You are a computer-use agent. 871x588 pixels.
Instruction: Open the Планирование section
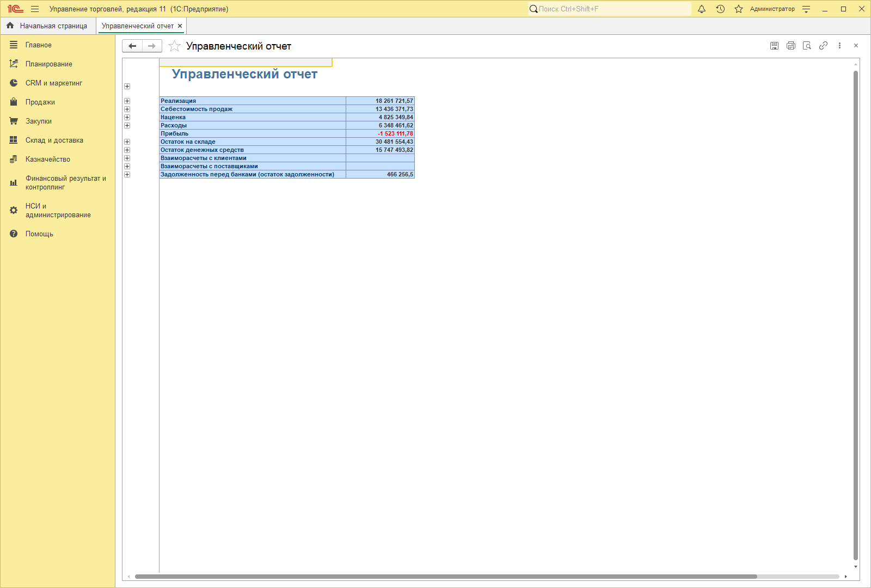click(58, 64)
